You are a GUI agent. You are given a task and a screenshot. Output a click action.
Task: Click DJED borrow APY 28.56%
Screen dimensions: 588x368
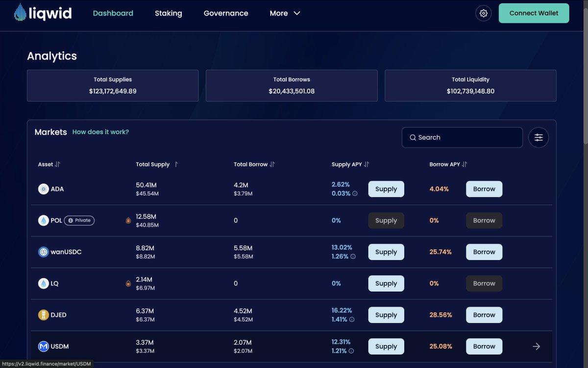point(441,315)
